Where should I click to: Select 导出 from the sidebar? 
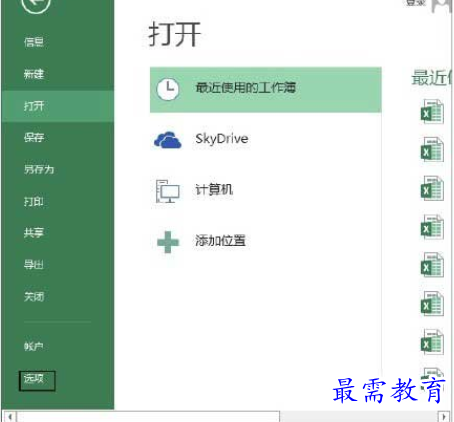click(34, 265)
